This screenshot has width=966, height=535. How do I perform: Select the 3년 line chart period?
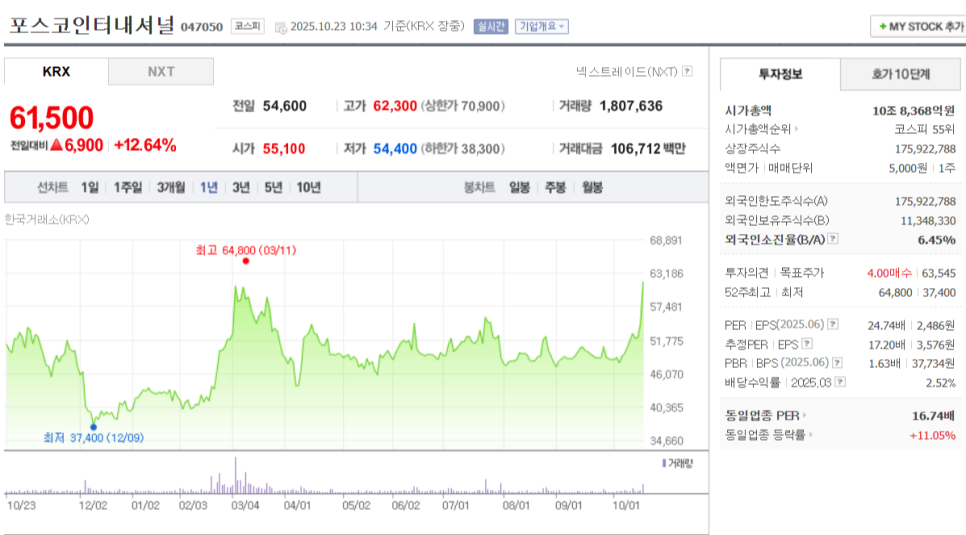coord(241,187)
